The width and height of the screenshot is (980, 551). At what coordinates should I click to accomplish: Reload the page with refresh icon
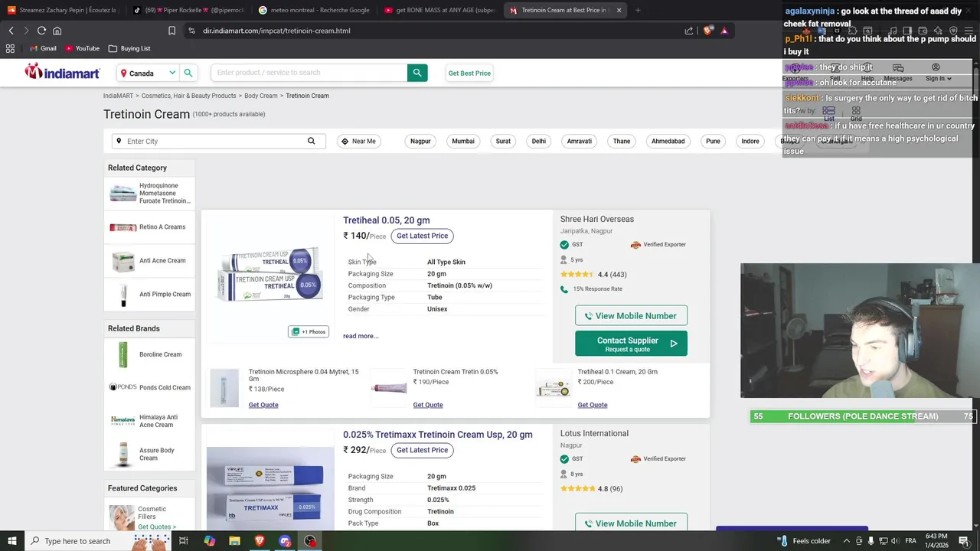click(41, 31)
